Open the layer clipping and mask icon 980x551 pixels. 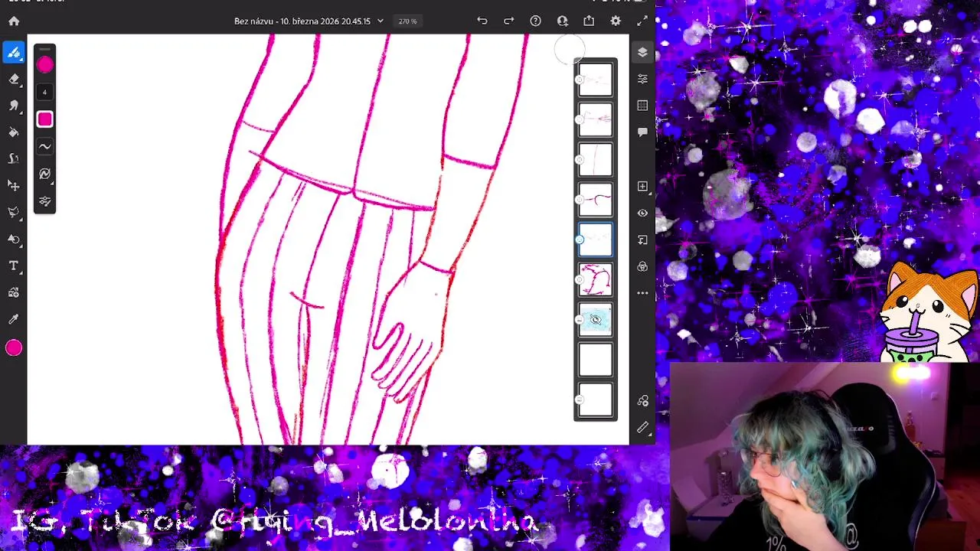point(642,240)
